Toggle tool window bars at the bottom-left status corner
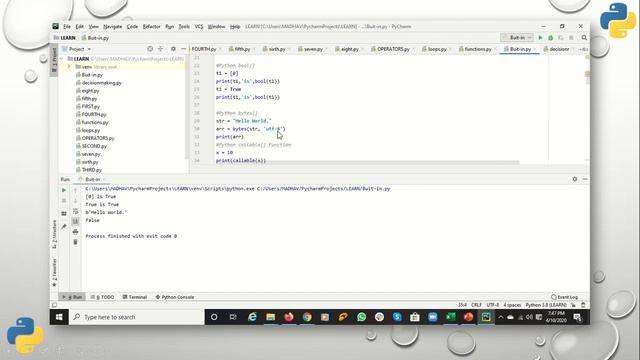The width and height of the screenshot is (640, 360). [54, 305]
